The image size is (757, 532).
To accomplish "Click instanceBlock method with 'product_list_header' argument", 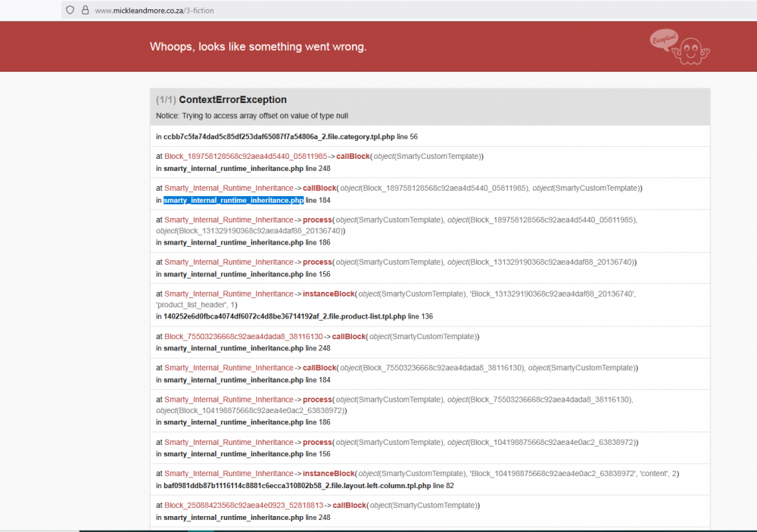I will click(329, 294).
